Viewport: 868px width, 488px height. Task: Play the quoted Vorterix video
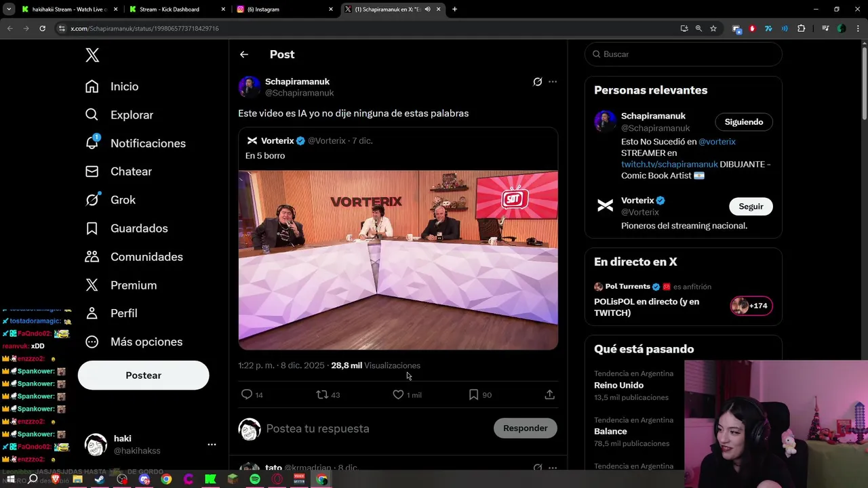tap(398, 260)
